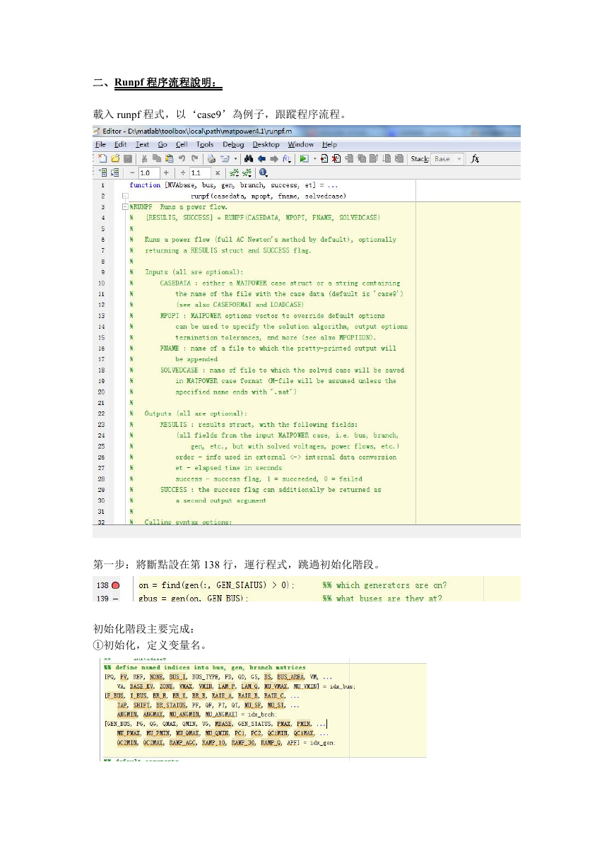
Task: Open the Run options dropdown arrow
Action: point(314,159)
